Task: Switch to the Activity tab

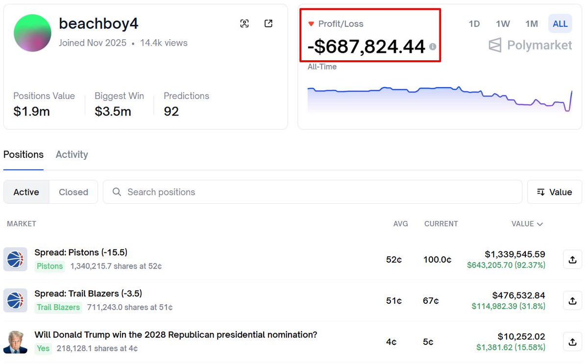Action: (72, 155)
